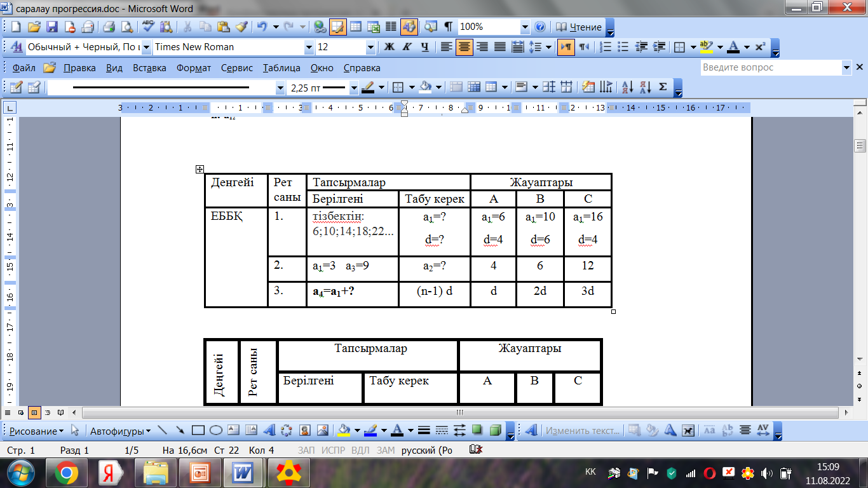
Task: Open the font name dropdown
Action: tap(309, 47)
